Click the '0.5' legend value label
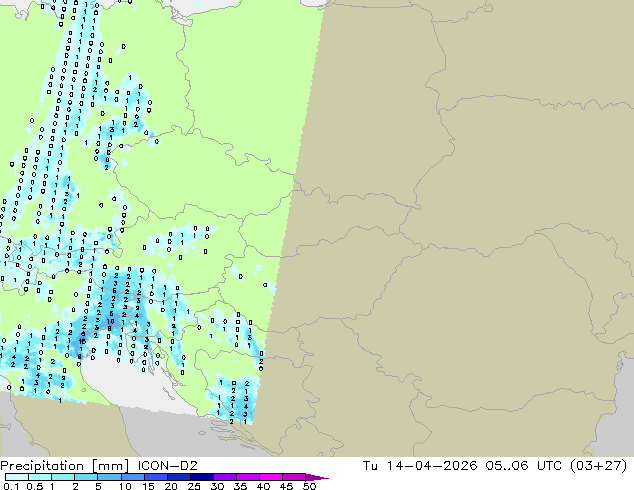The height and width of the screenshot is (490, 634). (34, 486)
